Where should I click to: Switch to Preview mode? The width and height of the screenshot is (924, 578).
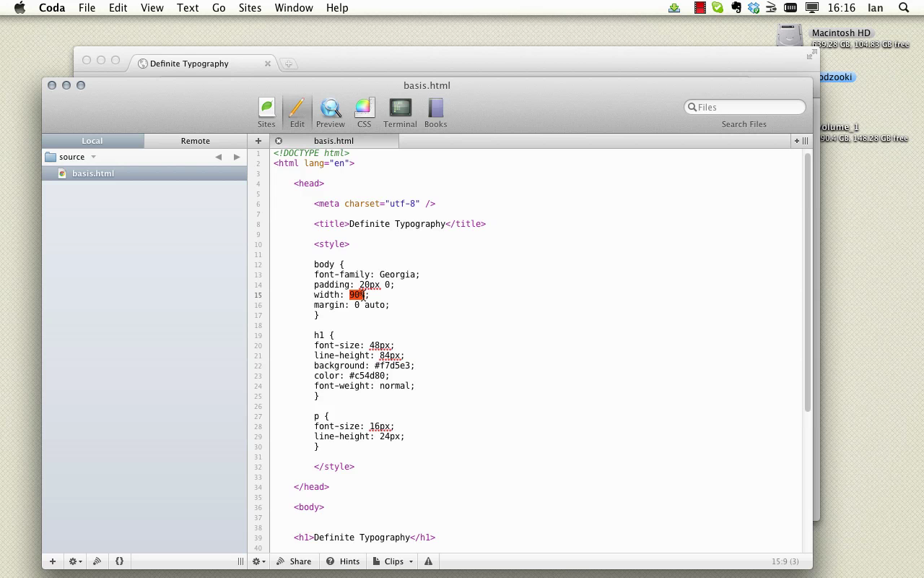[x=330, y=113]
